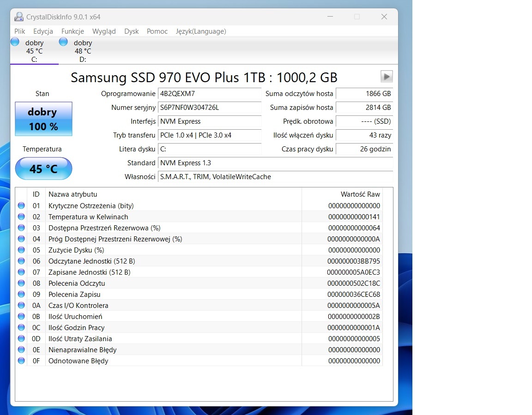The height and width of the screenshot is (415, 532).
Task: Open the Edycja menu
Action: tap(43, 31)
